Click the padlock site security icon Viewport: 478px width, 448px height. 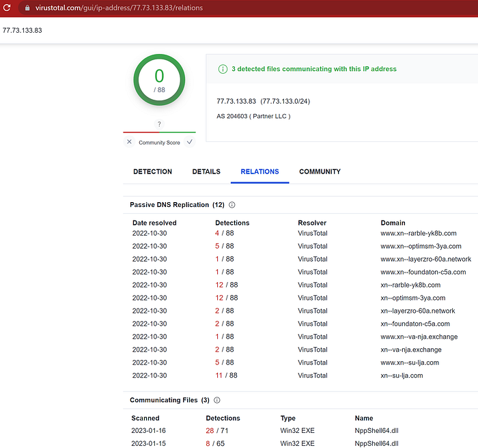(27, 8)
